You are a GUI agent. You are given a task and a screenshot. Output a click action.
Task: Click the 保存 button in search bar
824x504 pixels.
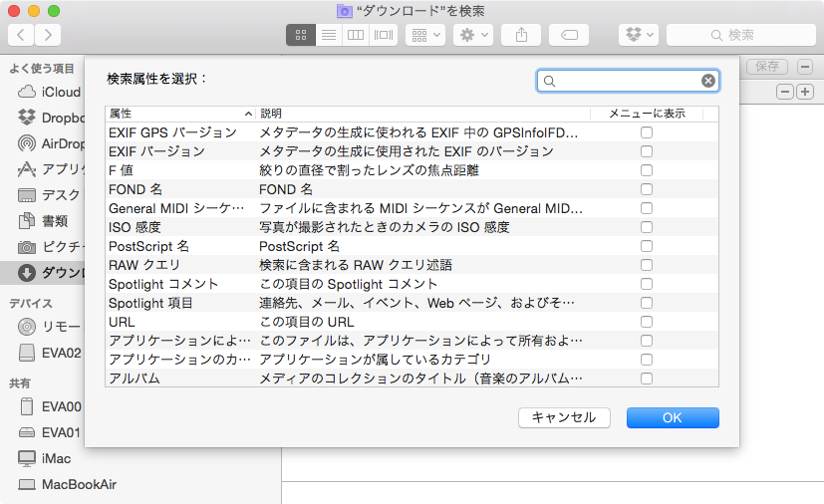tap(767, 66)
